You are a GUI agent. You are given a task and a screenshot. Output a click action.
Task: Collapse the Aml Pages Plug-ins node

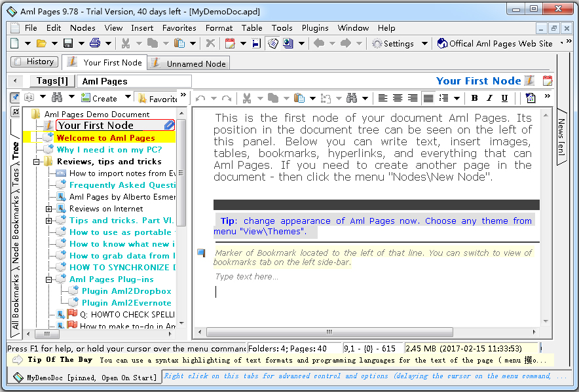pyautogui.click(x=48, y=280)
